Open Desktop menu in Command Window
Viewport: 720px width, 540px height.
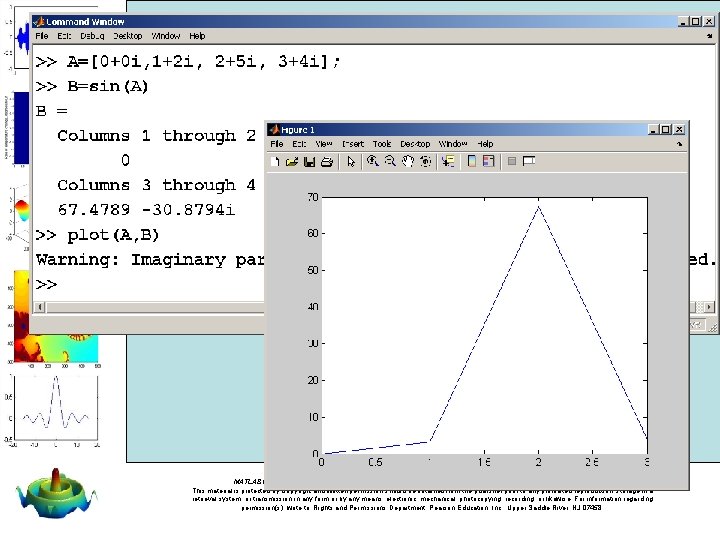[x=128, y=36]
